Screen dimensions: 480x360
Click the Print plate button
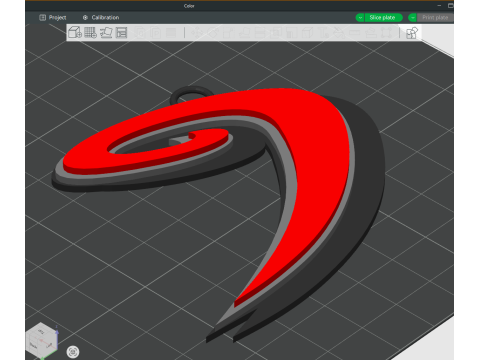pyautogui.click(x=435, y=17)
